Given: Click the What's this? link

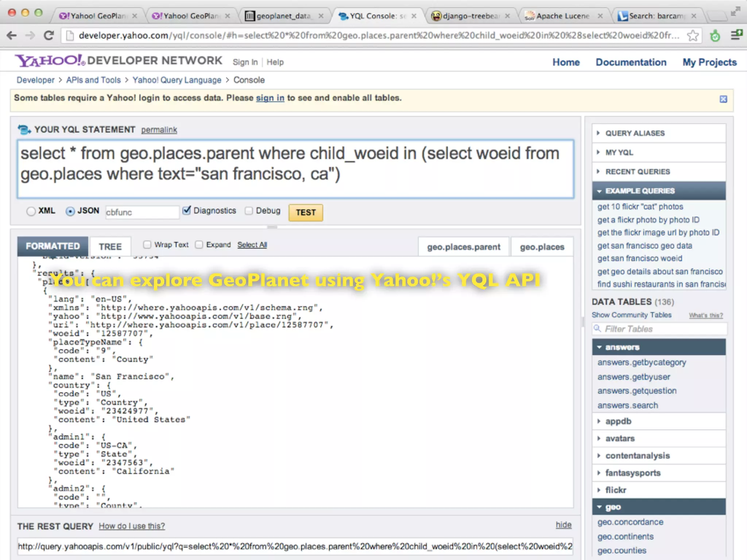Looking at the screenshot, I should 706,315.
